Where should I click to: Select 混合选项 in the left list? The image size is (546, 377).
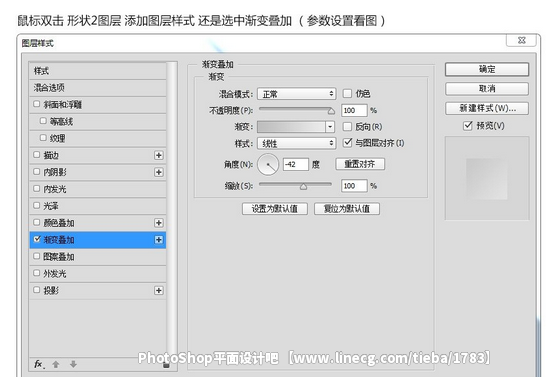(98, 88)
